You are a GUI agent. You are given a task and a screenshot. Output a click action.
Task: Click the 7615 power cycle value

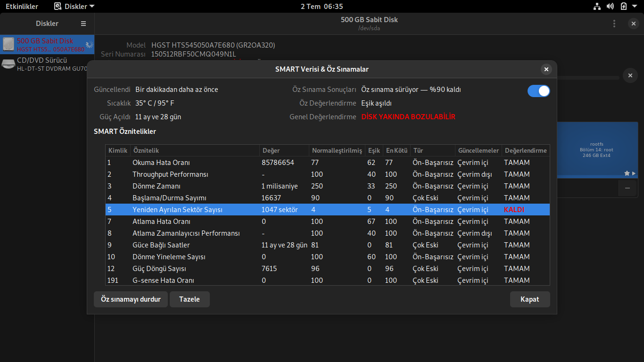[x=269, y=269]
